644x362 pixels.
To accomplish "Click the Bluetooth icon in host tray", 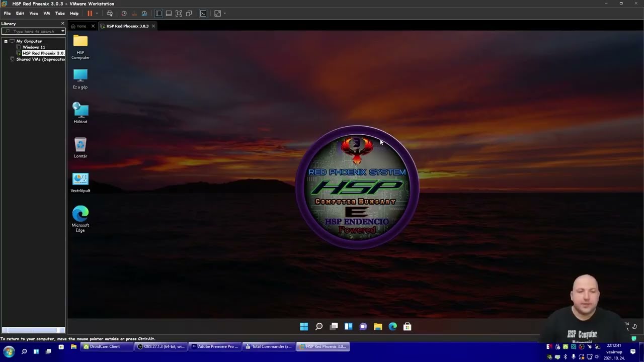I will (565, 357).
